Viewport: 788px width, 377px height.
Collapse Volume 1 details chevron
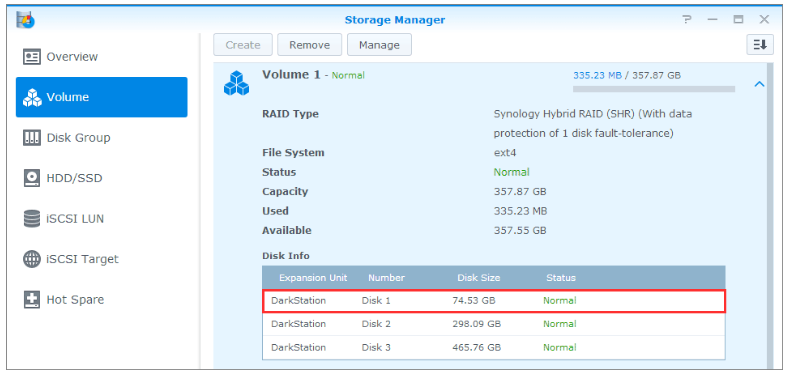[x=759, y=84]
